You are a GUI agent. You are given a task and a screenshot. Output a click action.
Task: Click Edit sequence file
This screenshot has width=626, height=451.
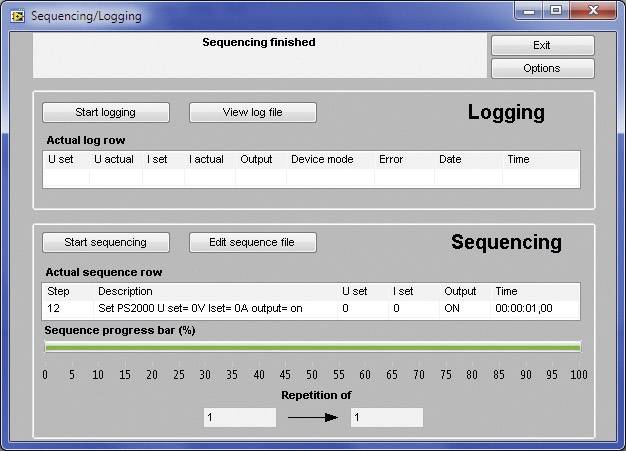(253, 243)
